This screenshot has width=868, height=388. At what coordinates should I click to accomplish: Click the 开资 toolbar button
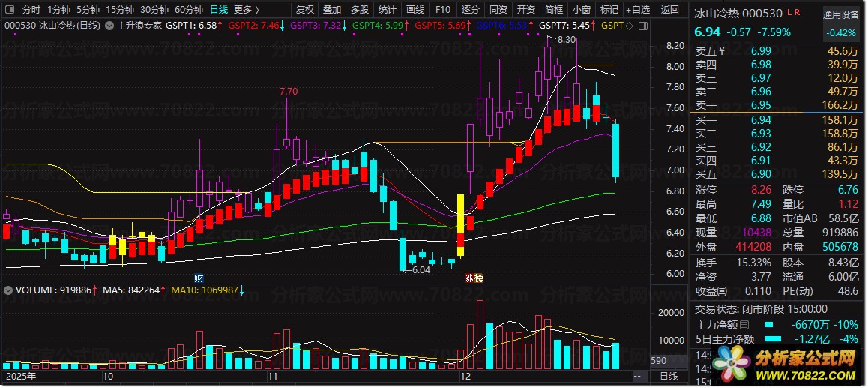click(526, 10)
